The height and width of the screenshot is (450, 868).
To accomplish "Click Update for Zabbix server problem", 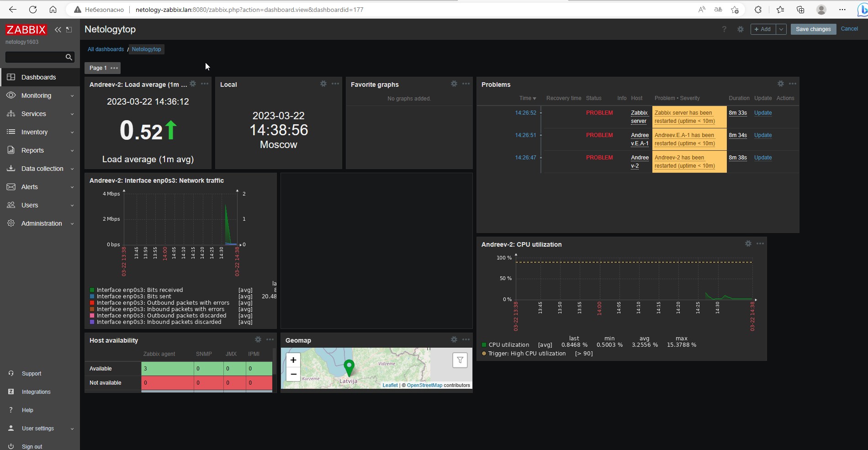I will (762, 113).
